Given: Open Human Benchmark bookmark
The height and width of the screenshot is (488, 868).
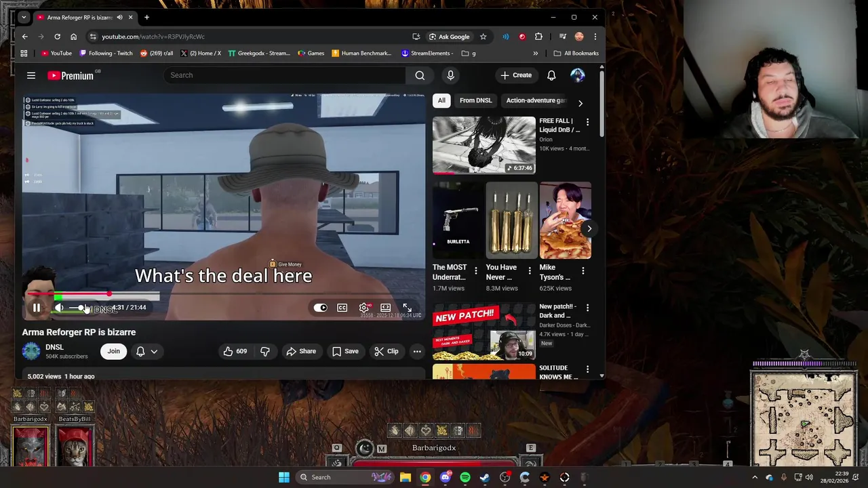Looking at the screenshot, I should click(361, 54).
